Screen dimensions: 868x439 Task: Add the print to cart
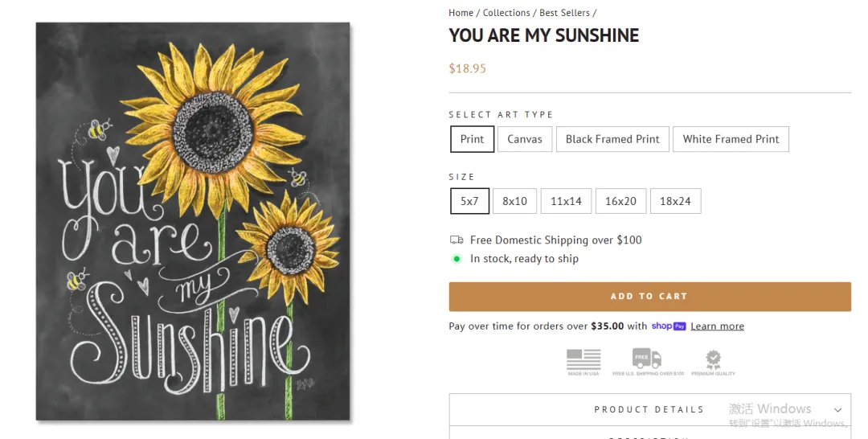pos(649,297)
